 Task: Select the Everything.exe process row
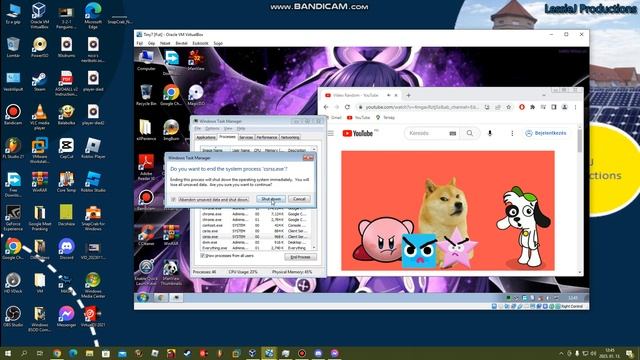point(256,248)
